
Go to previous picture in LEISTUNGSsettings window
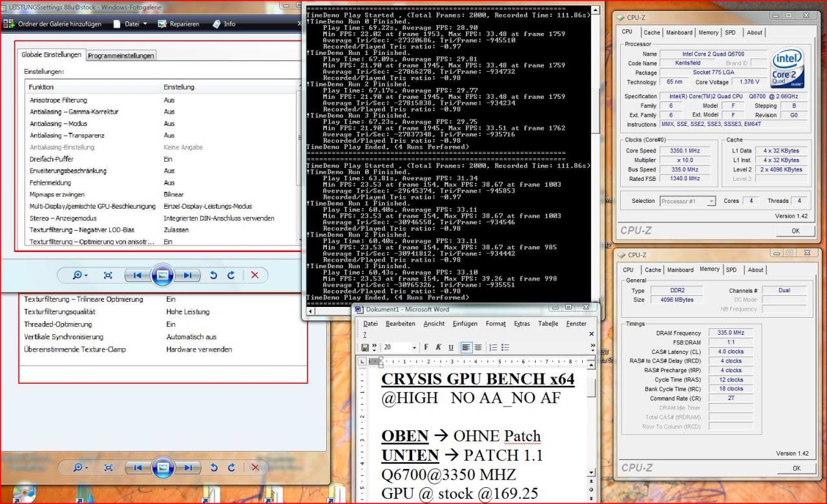tap(136, 275)
